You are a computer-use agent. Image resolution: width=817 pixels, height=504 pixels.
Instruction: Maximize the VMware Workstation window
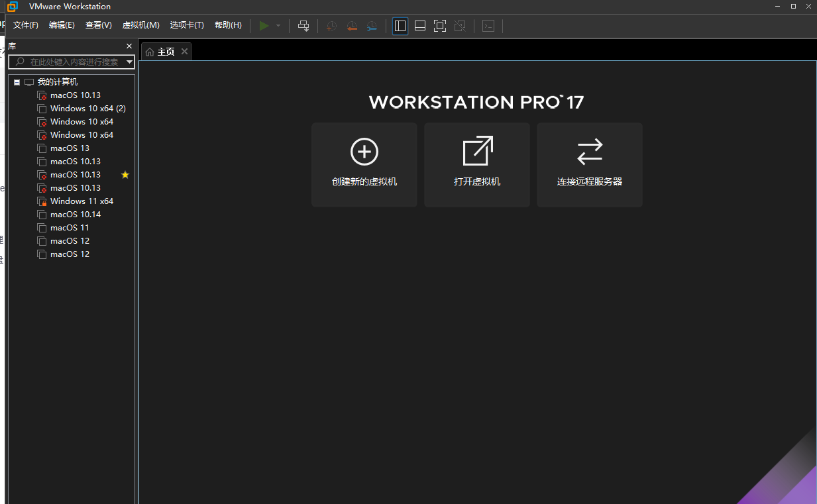click(x=793, y=6)
